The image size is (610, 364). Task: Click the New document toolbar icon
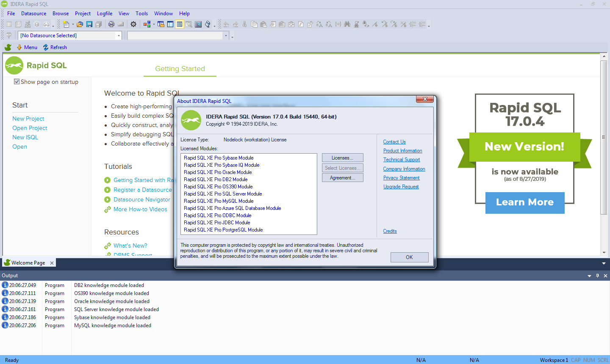(x=67, y=24)
